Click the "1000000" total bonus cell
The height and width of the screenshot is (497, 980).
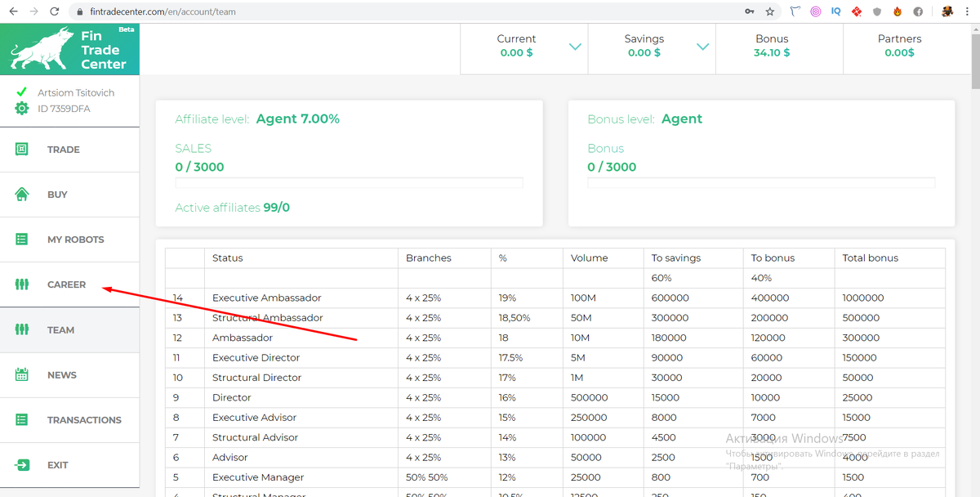point(890,298)
